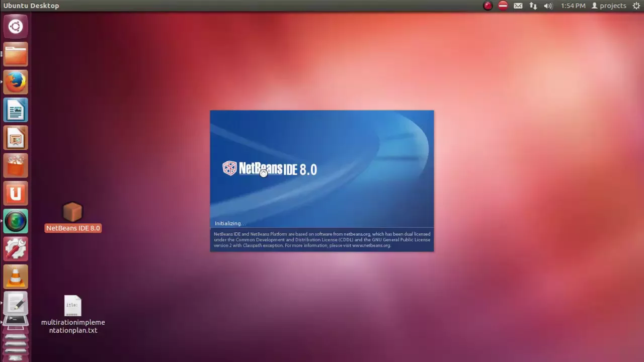Click the NetBeans IDE 8.0 splash logo
The width and height of the screenshot is (644, 362).
(270, 168)
